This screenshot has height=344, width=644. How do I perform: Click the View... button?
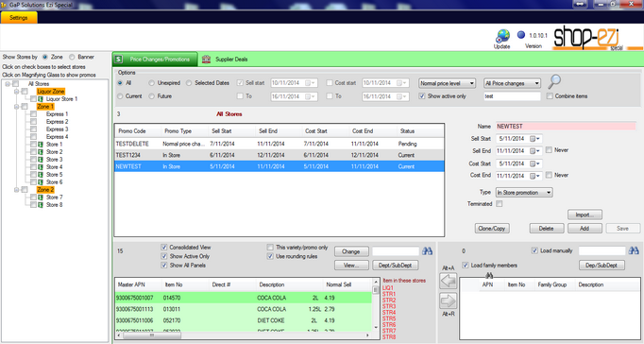click(350, 266)
